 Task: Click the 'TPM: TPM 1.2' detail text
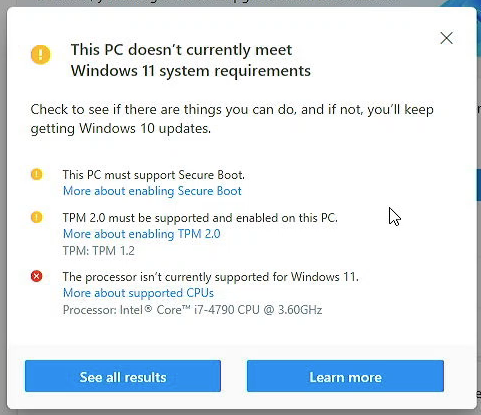click(x=99, y=251)
